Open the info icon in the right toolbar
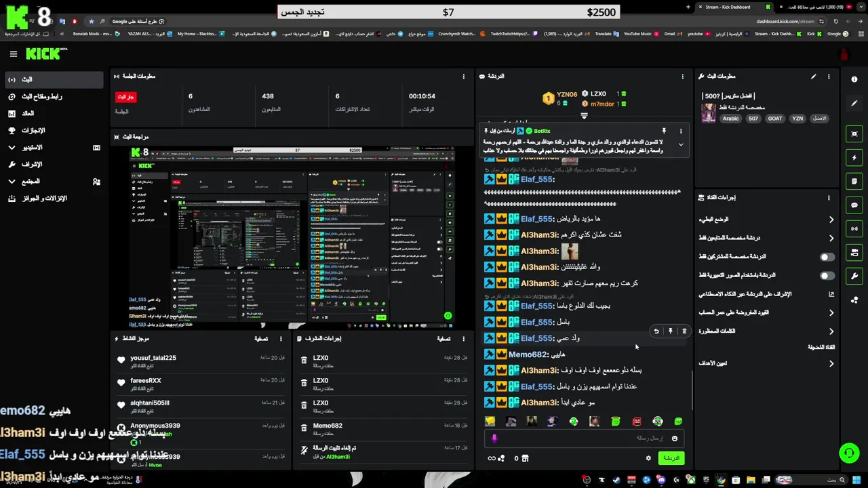The image size is (868, 488). (854, 79)
